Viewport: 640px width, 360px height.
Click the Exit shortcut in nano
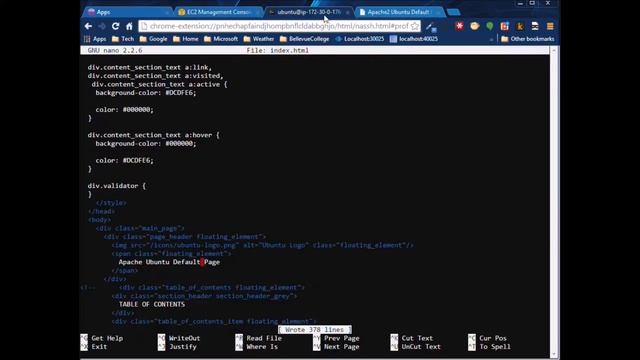94,347
